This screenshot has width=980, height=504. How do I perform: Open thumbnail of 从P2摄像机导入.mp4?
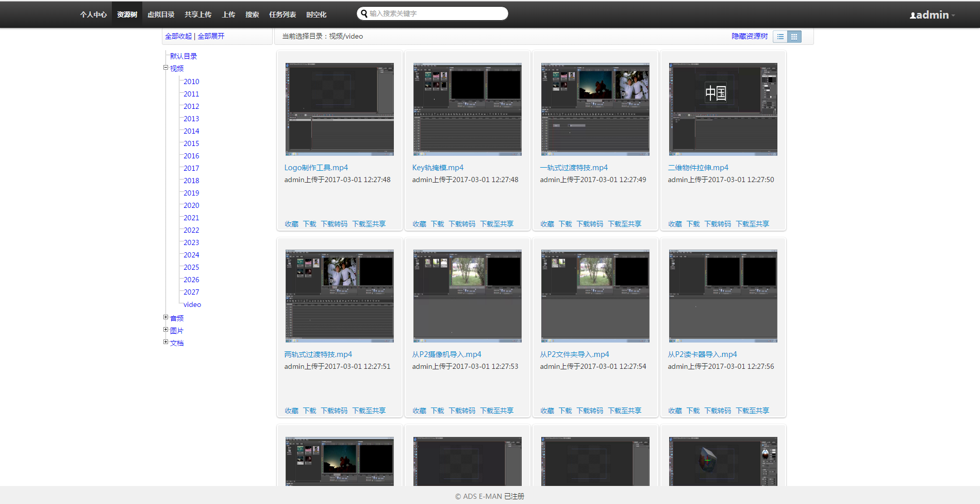click(x=467, y=296)
